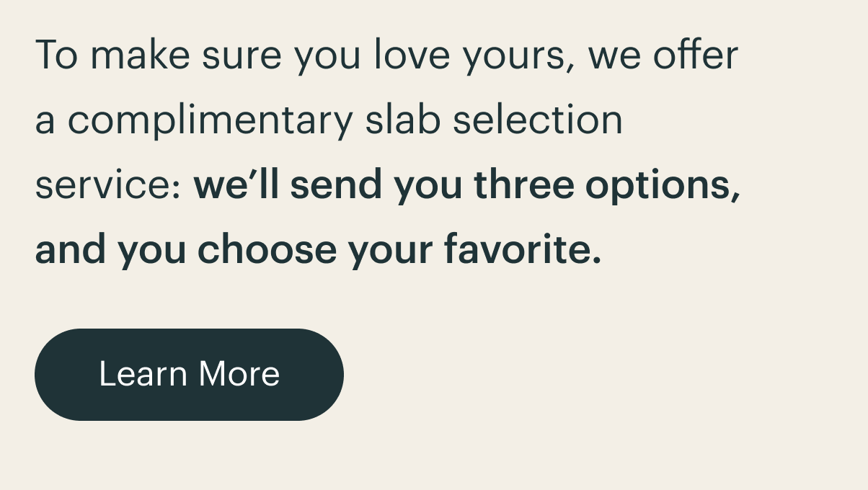868x490 pixels.
Task: Click the first line starting "To make sure"
Action: pos(386,55)
